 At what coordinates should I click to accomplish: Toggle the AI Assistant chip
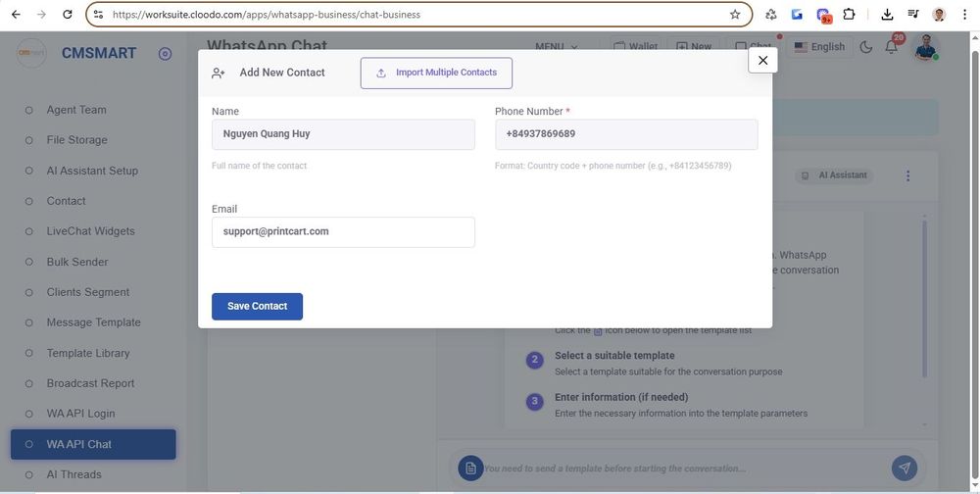pyautogui.click(x=833, y=175)
